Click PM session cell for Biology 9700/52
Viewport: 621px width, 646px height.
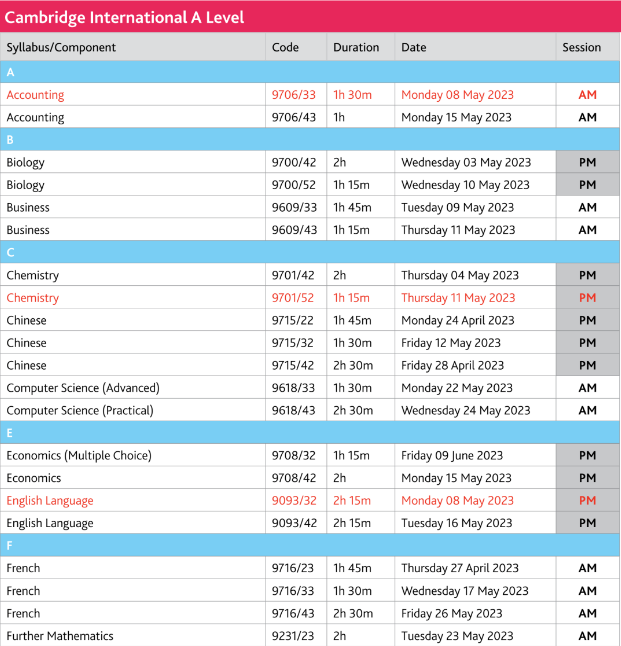coord(588,185)
